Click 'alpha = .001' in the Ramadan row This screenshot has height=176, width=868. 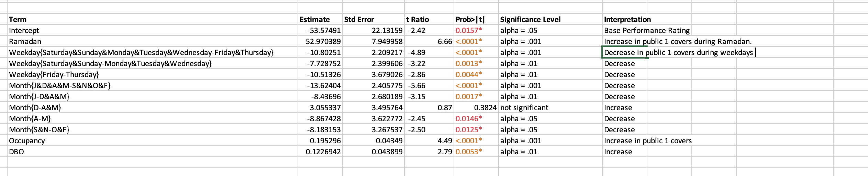tap(521, 41)
